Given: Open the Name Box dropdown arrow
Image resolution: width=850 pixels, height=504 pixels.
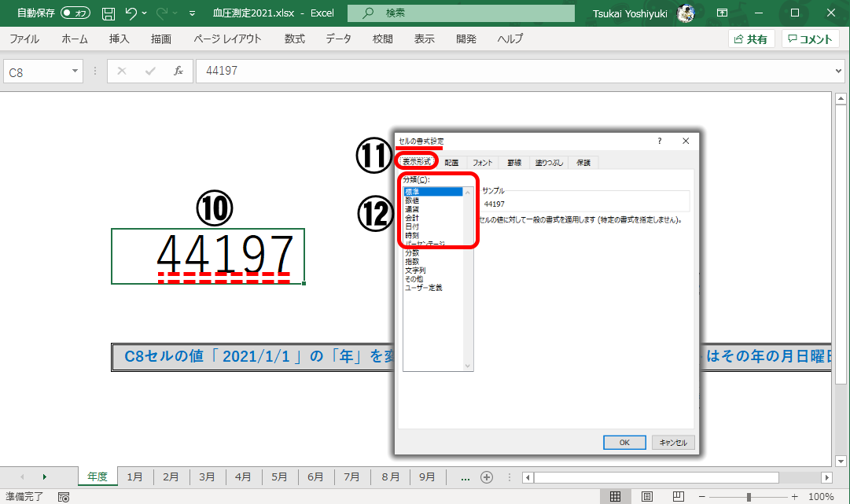Looking at the screenshot, I should [x=75, y=71].
